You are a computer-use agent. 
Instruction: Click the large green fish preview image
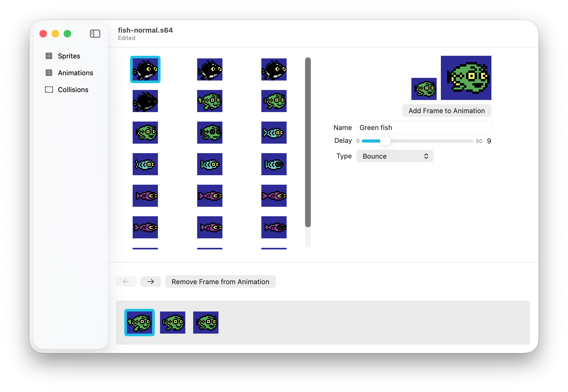pyautogui.click(x=466, y=78)
